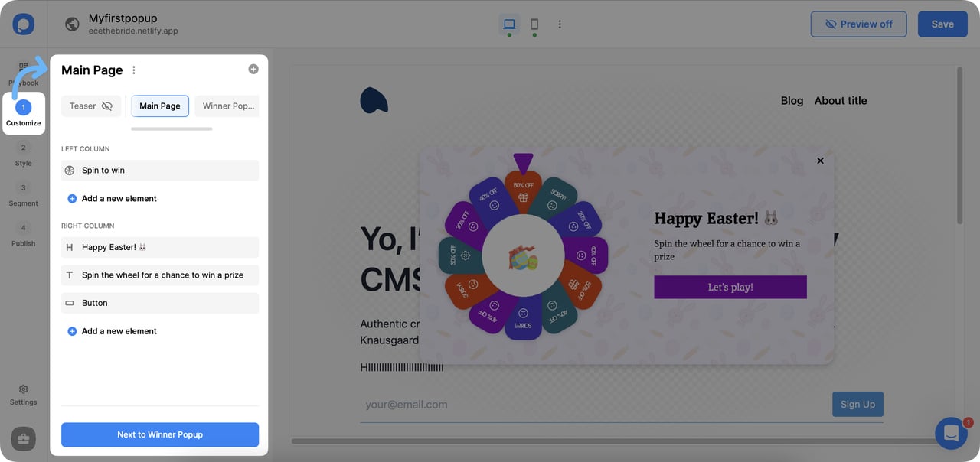Open the three-dot overflow menu next to preview icons

[560, 24]
